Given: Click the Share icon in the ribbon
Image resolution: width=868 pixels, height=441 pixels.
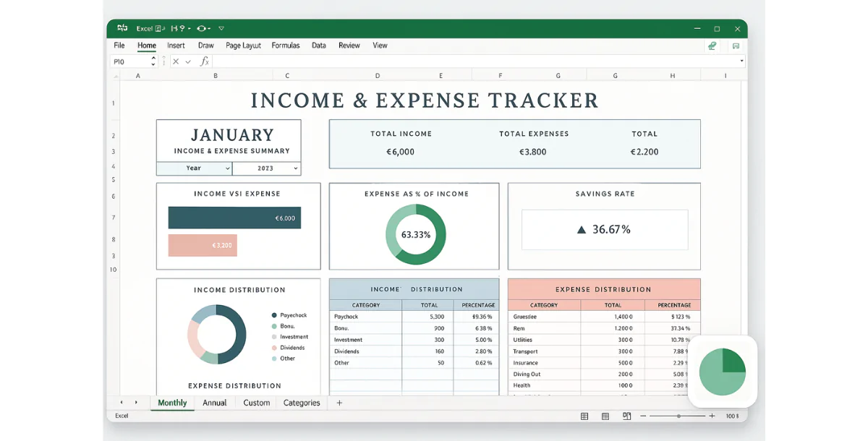Looking at the screenshot, I should [x=712, y=46].
